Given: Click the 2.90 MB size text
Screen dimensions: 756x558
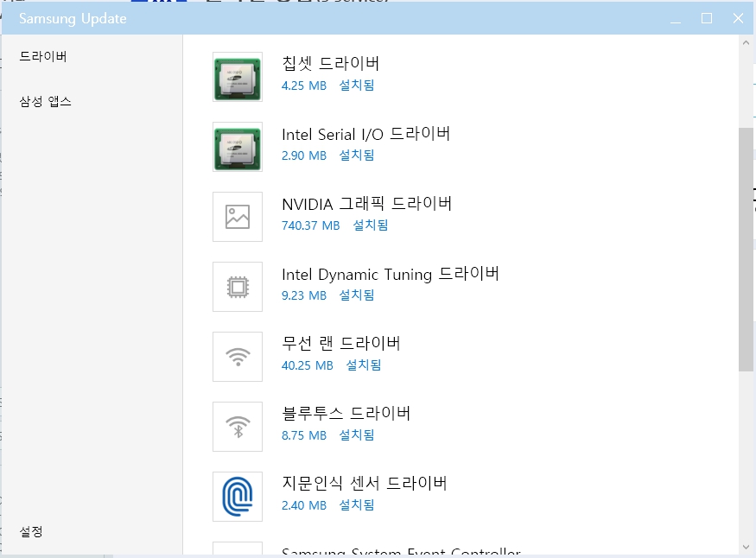Looking at the screenshot, I should [304, 155].
